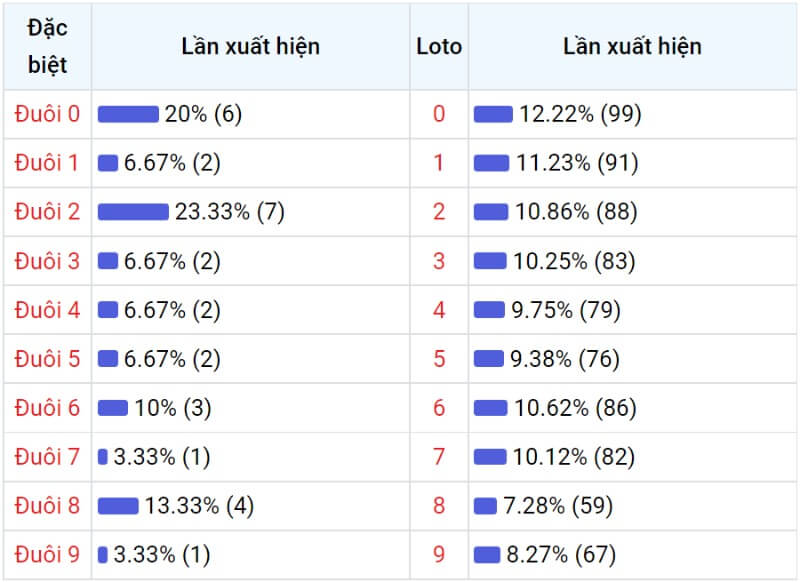
Task: Select the 'Đuôi 9' row label
Action: coord(47,554)
